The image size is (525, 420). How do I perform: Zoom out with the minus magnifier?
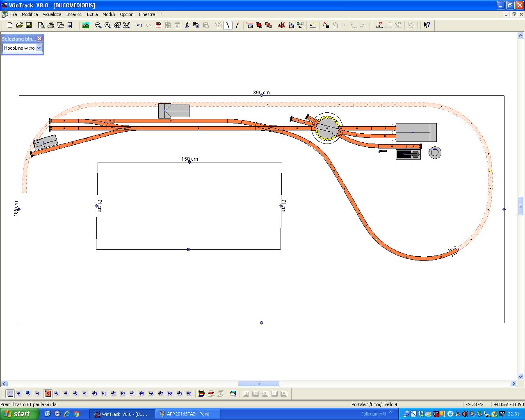[98, 25]
